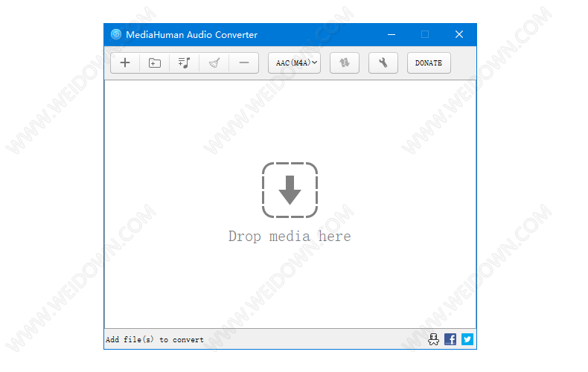Add a folder of audio files
Viewport: 588px width, 372px height.
pos(155,62)
